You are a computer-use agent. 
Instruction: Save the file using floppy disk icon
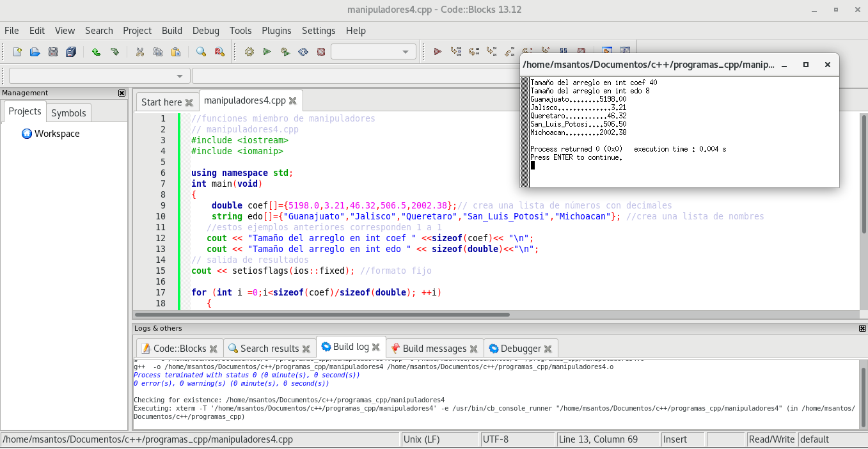53,52
